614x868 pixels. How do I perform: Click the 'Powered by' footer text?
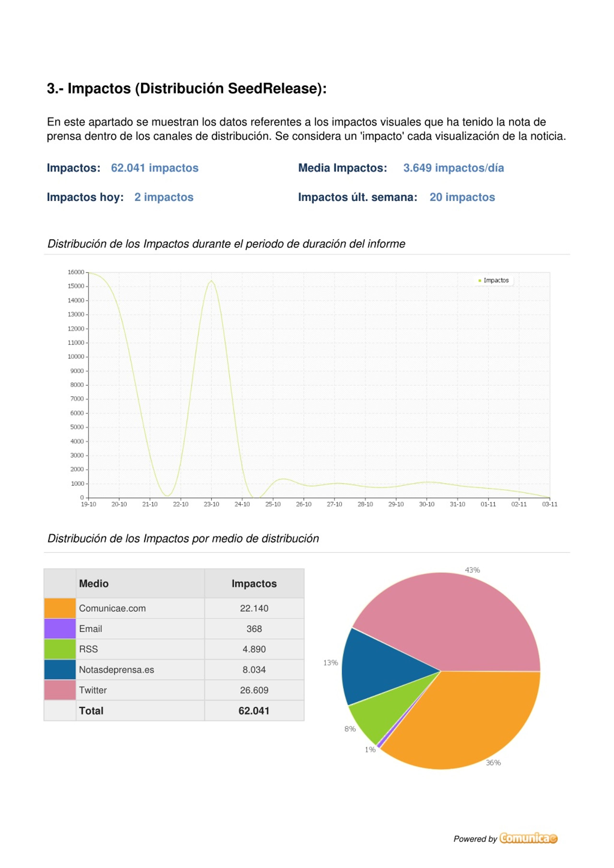pyautogui.click(x=475, y=839)
